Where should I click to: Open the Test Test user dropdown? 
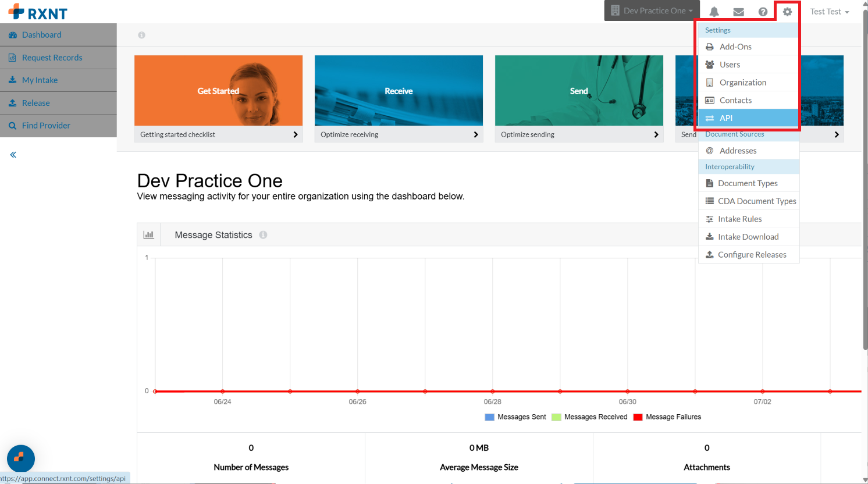[830, 12]
